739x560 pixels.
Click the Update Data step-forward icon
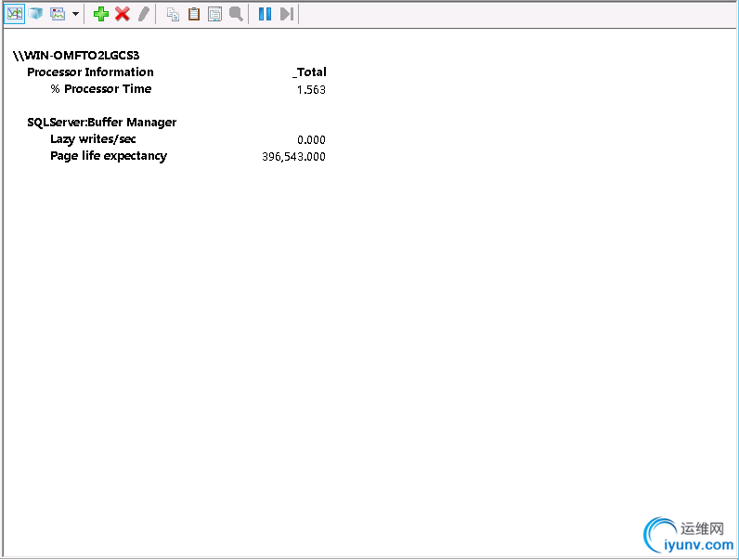[x=287, y=14]
